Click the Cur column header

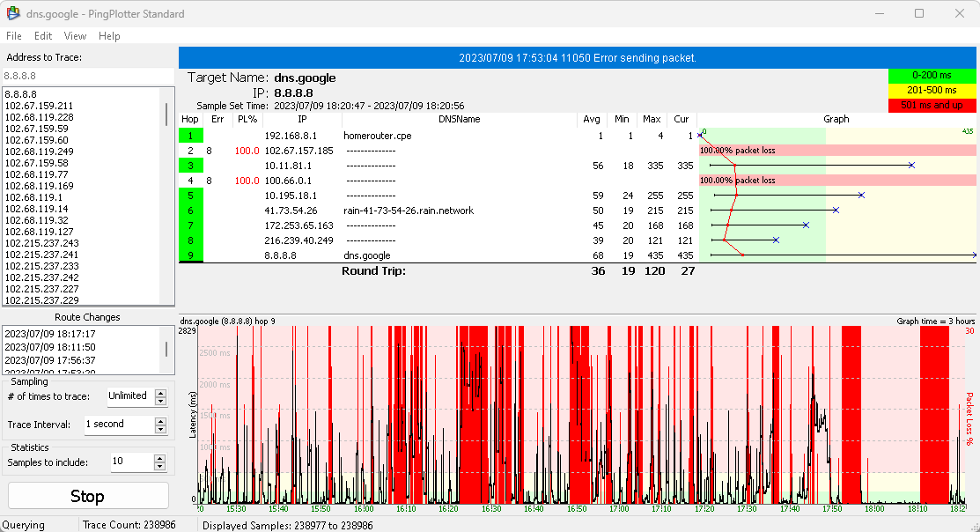(682, 120)
